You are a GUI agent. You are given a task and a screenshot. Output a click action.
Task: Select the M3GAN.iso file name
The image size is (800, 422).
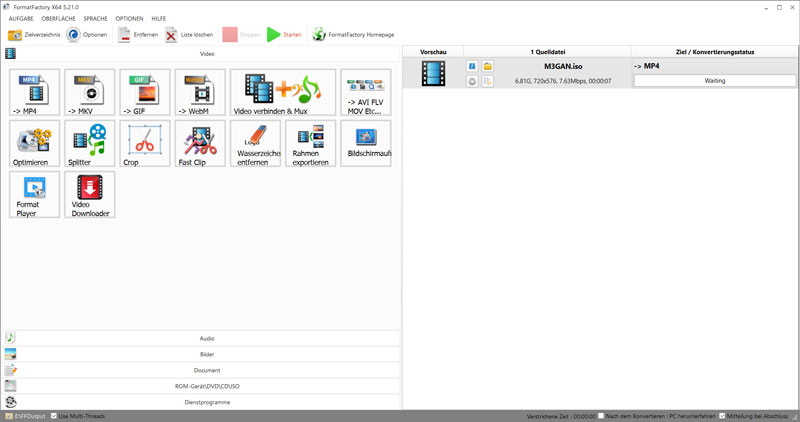(x=563, y=66)
